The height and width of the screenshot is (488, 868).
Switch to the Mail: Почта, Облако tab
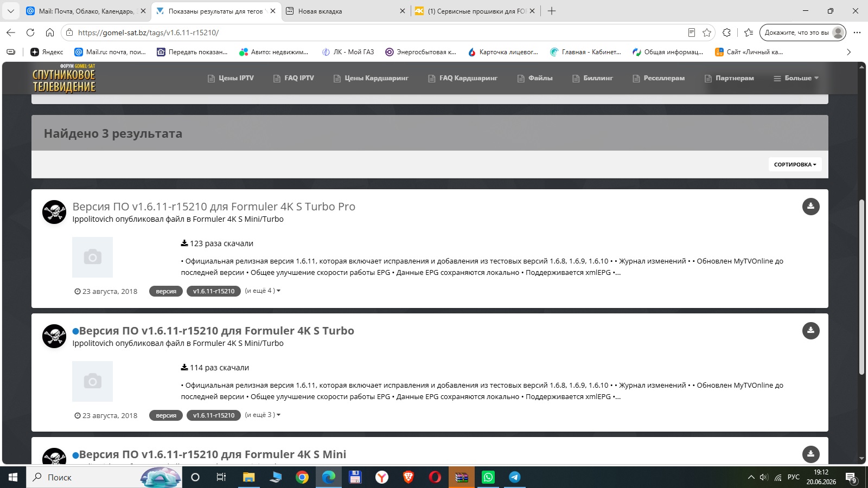coord(87,11)
